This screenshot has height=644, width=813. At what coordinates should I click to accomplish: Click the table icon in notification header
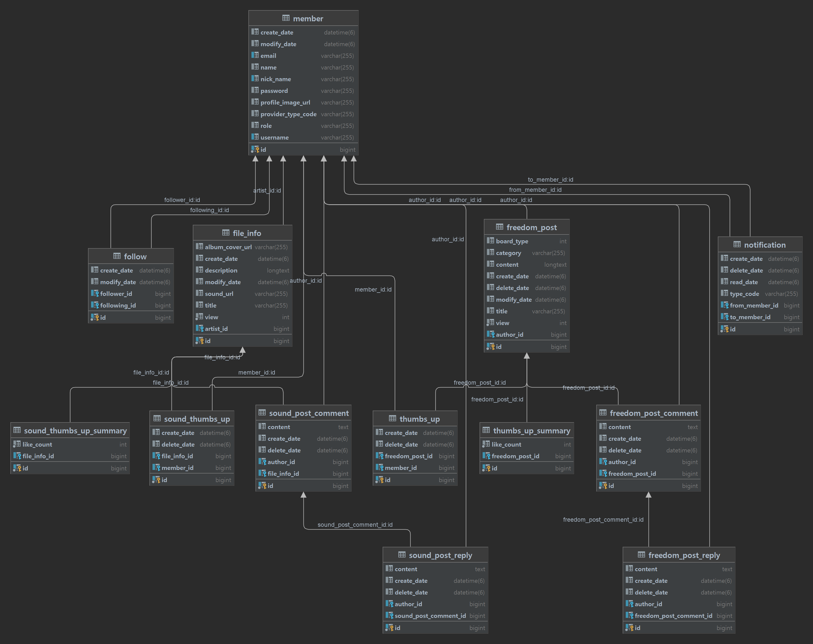click(x=737, y=244)
